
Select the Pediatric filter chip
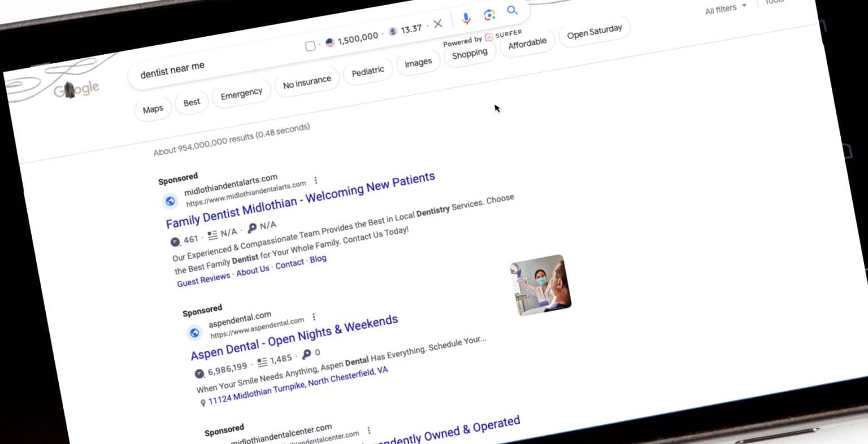368,72
